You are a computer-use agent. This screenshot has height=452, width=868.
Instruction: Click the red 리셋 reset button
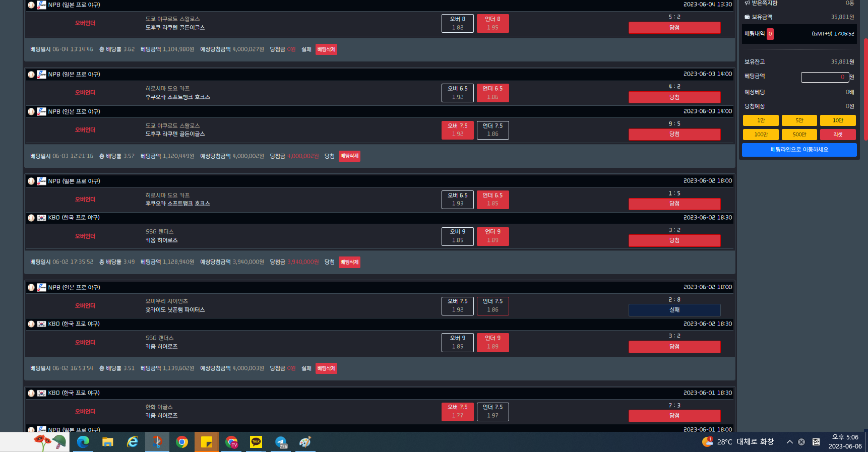838,135
